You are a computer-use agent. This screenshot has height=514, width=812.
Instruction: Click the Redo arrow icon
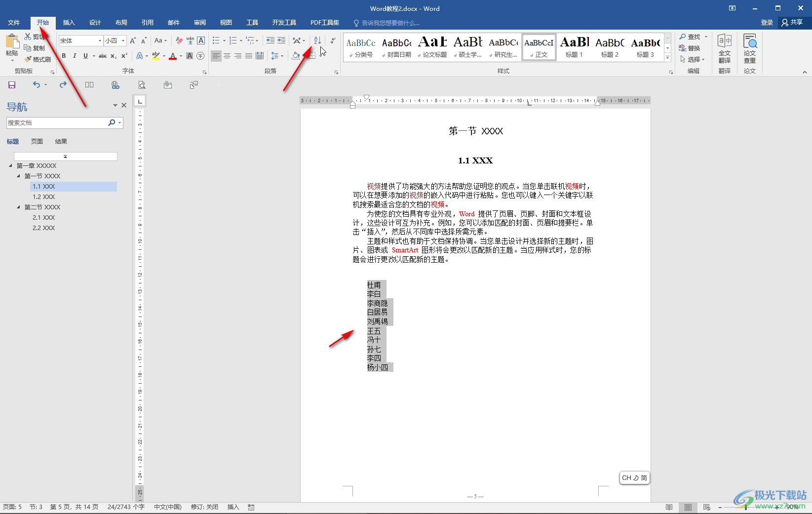tap(63, 85)
